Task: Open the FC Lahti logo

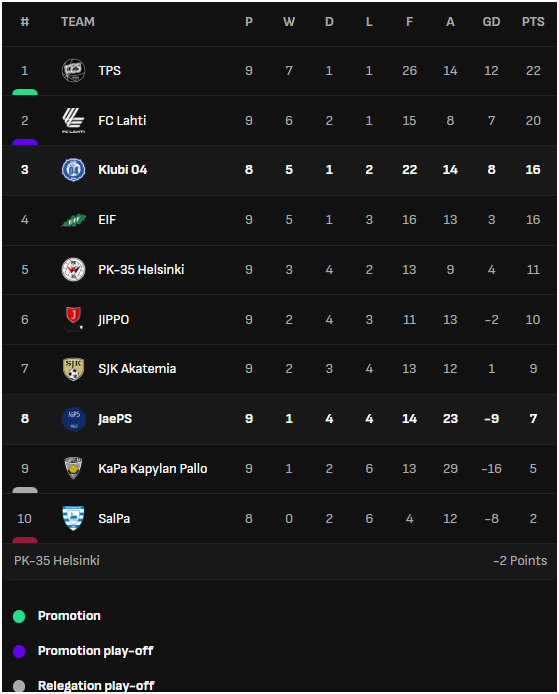Action: pyautogui.click(x=73, y=120)
